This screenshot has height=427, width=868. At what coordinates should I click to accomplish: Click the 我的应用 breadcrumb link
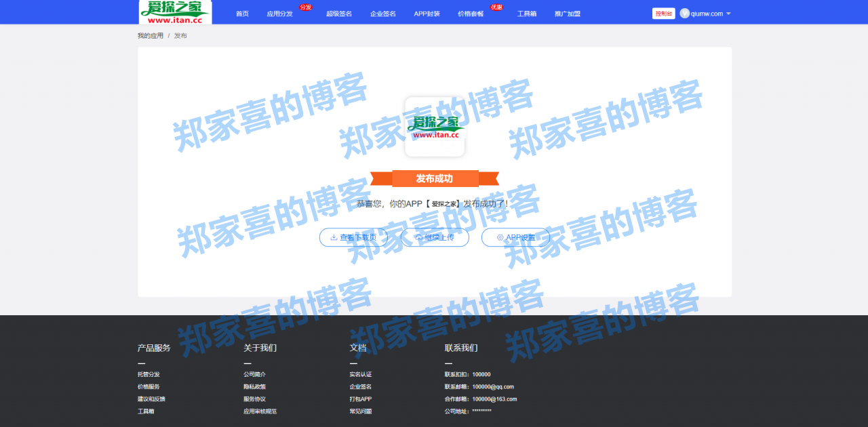coord(151,35)
